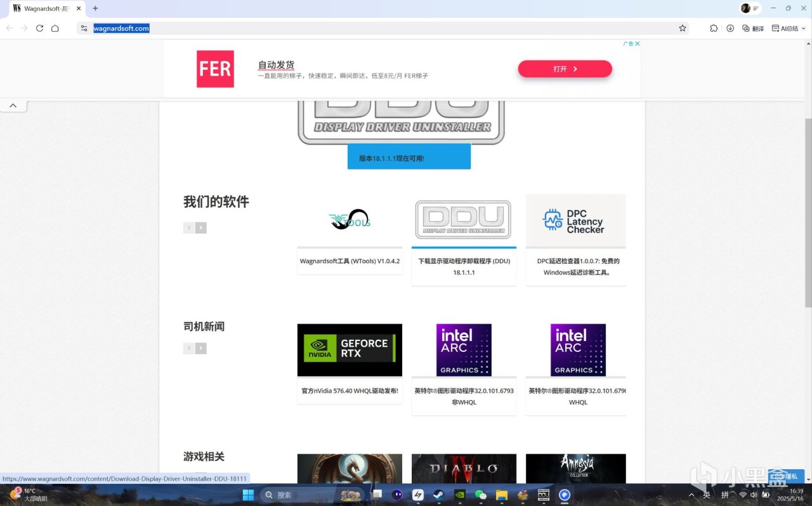Click the taskbar 搜索 search box
Screen dimensions: 812x506
(311, 495)
